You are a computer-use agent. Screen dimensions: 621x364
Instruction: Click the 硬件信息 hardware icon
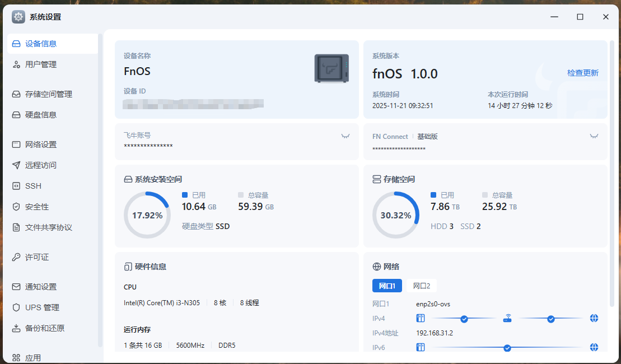[128, 267]
